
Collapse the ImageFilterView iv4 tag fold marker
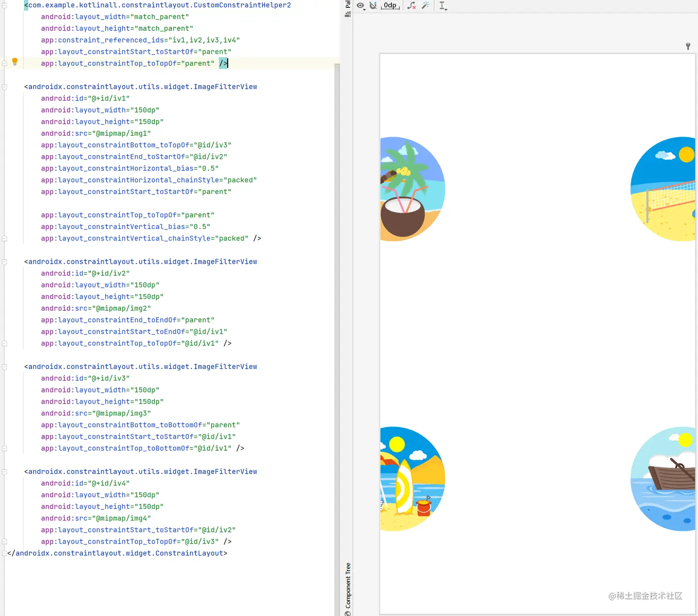(5, 472)
